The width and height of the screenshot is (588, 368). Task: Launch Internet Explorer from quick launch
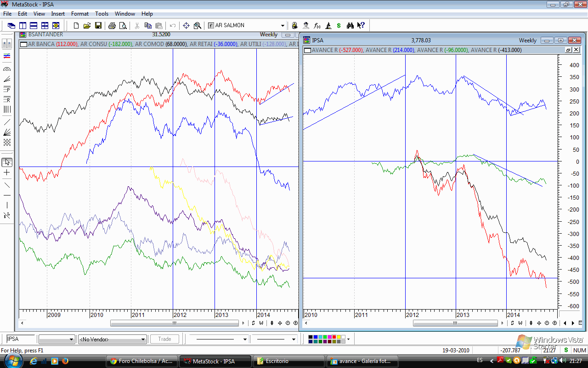click(x=34, y=361)
